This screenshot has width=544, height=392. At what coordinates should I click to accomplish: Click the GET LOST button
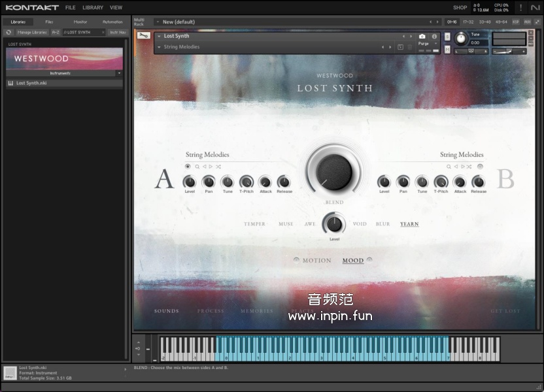pos(505,311)
